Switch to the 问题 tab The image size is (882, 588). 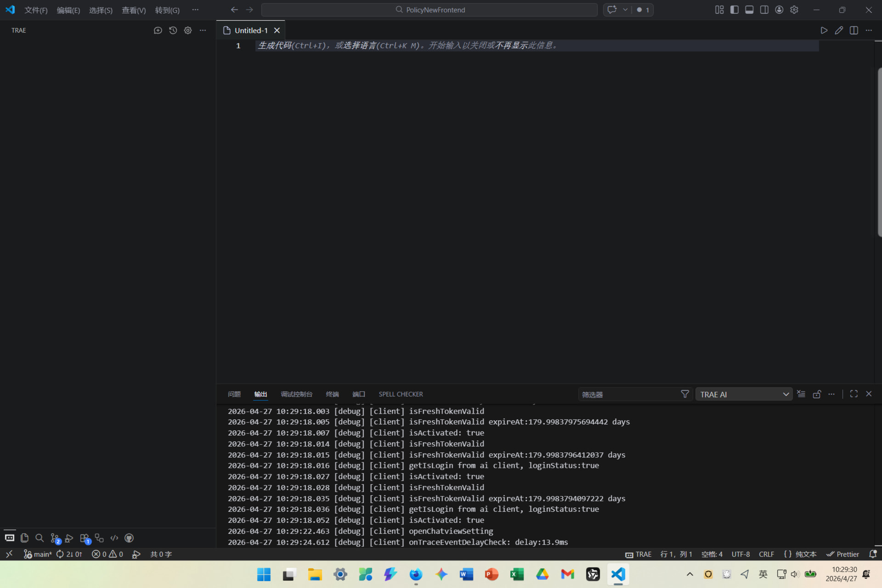tap(234, 394)
